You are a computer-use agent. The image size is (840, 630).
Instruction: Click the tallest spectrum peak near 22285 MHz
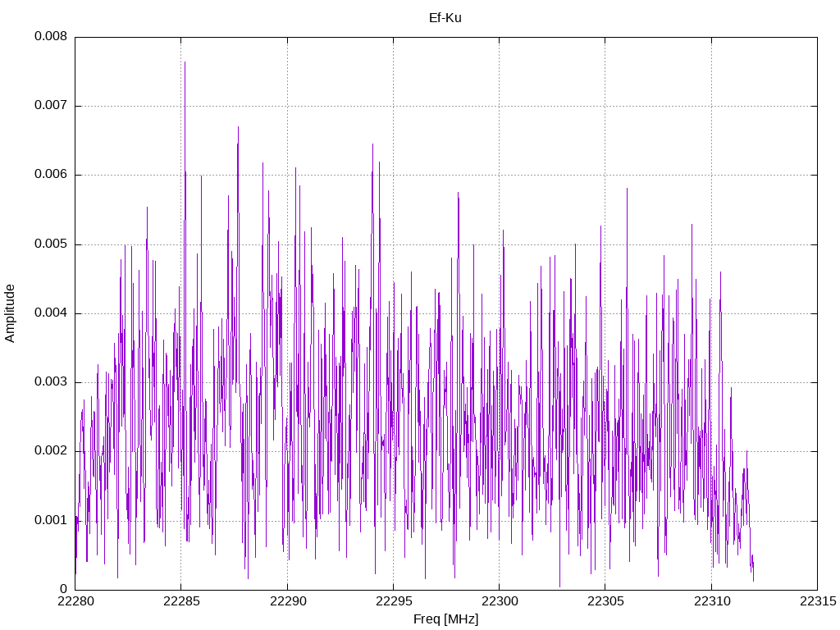coord(185,63)
